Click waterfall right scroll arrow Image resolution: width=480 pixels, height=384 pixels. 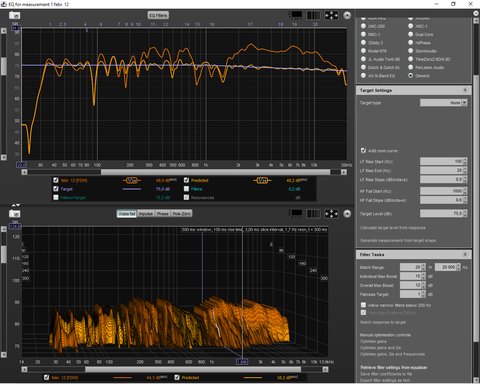click(325, 369)
